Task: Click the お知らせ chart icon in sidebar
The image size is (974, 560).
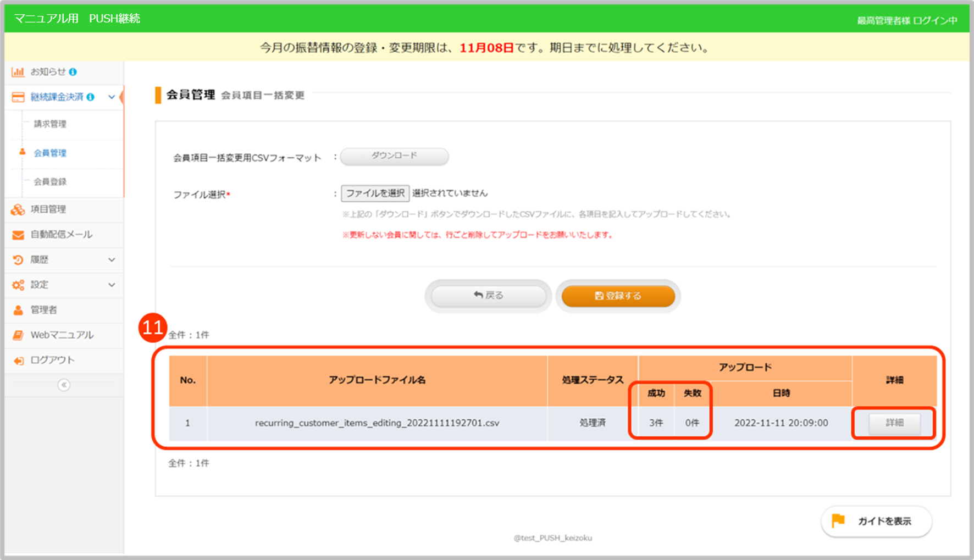Action: tap(18, 72)
